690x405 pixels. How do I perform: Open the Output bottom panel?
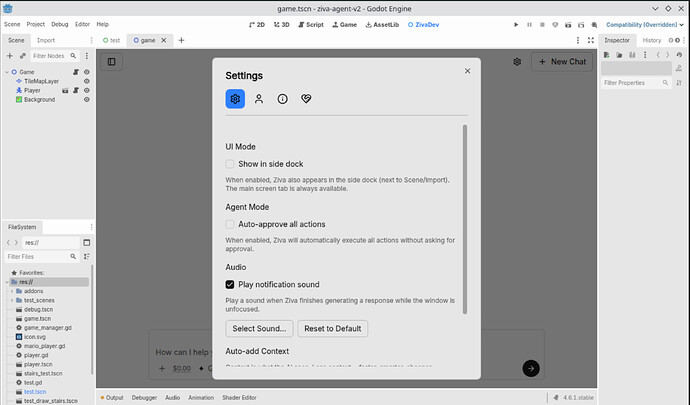coord(112,398)
